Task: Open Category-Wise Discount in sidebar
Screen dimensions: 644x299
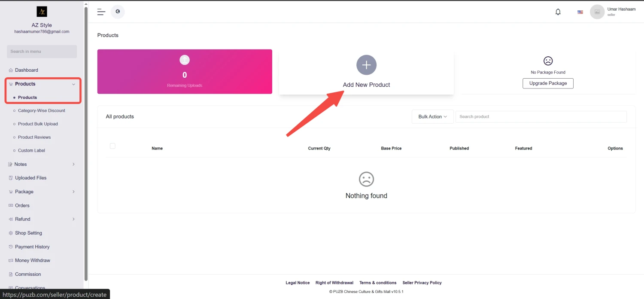Action: [x=42, y=110]
